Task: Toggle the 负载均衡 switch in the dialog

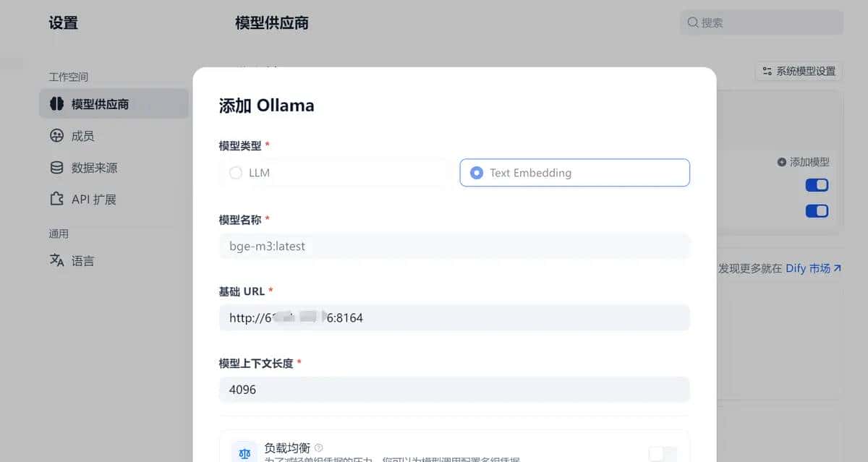Action: click(662, 453)
